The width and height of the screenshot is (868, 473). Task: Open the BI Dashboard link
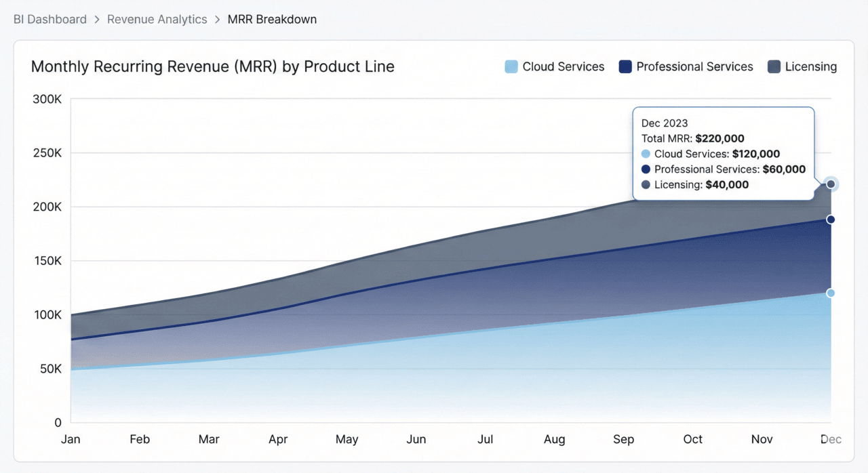(50, 19)
